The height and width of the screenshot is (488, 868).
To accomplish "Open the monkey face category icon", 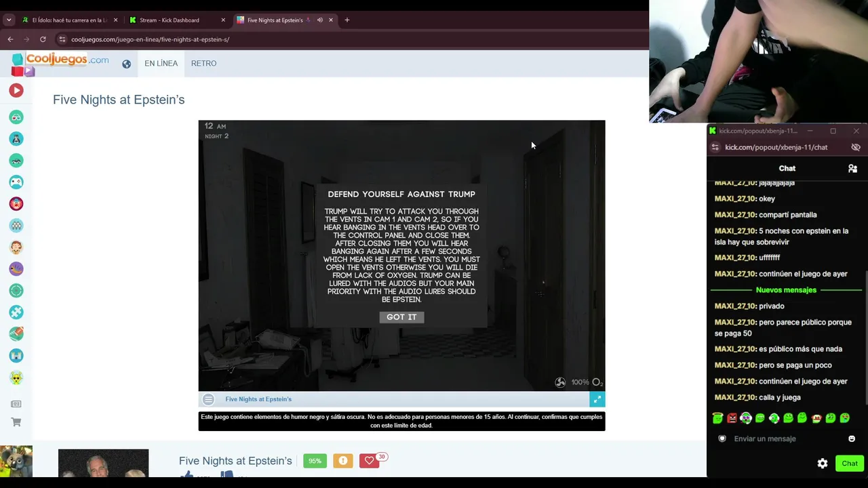I will (16, 247).
